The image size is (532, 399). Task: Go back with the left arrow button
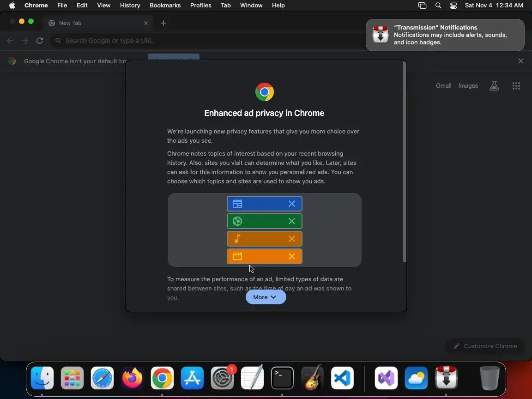(10, 41)
